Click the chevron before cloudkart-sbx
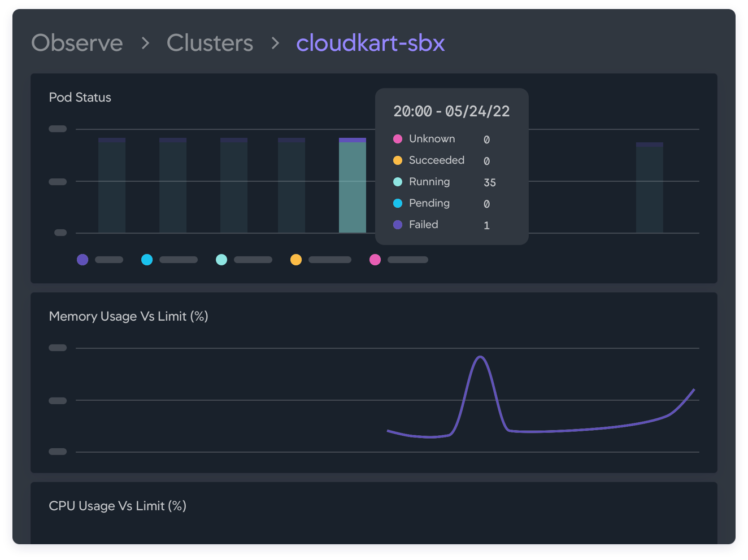This screenshot has height=560, width=748. pos(275,43)
